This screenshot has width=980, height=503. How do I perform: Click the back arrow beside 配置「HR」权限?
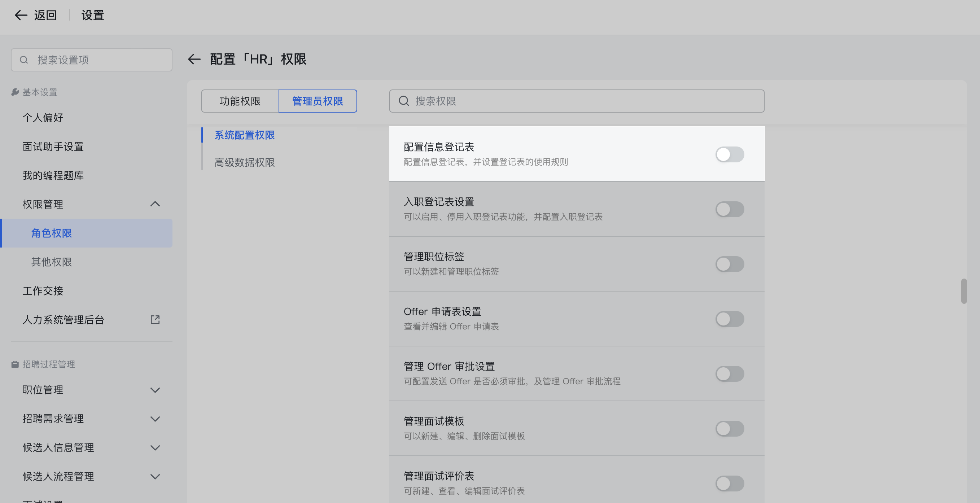tap(194, 59)
